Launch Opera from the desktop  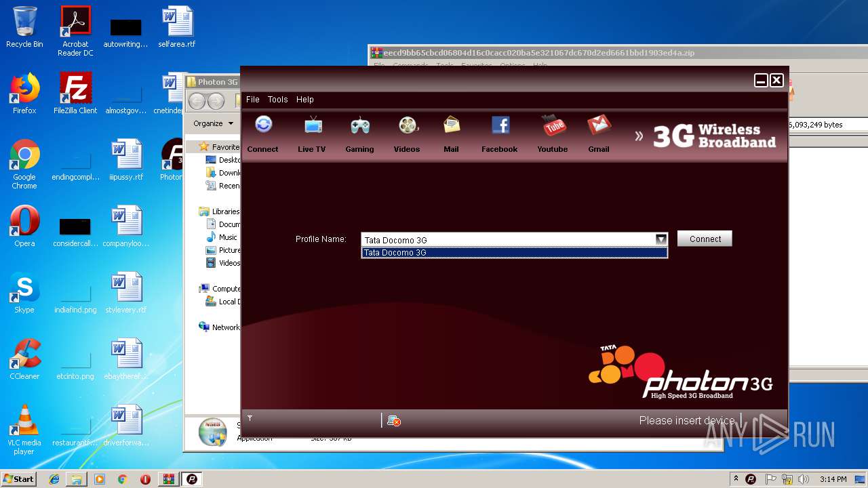pyautogui.click(x=24, y=226)
